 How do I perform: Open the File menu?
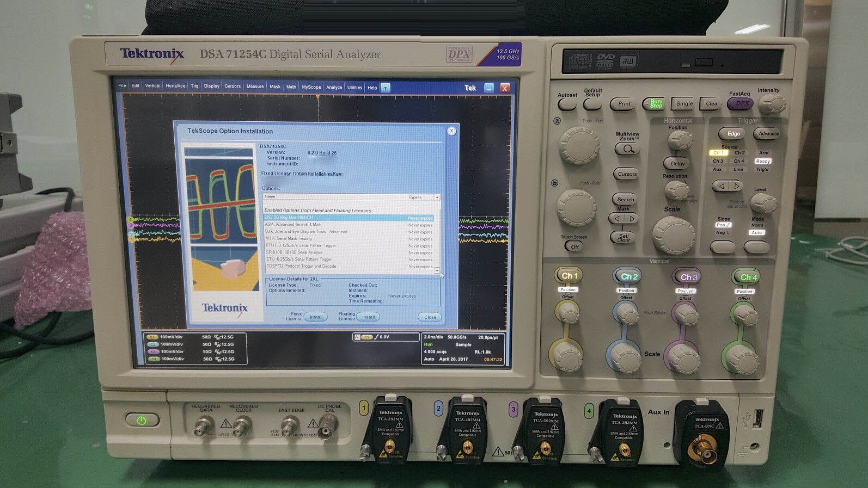click(122, 85)
